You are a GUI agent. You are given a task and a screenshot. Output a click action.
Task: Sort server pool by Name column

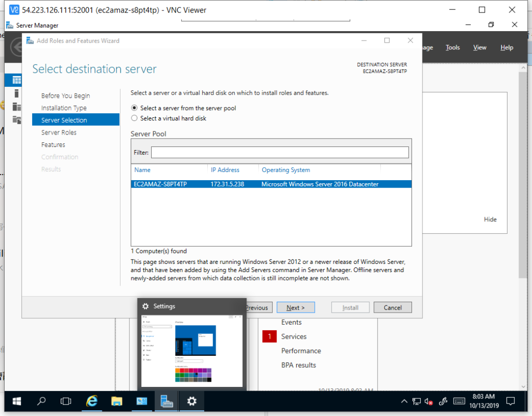[x=142, y=170]
